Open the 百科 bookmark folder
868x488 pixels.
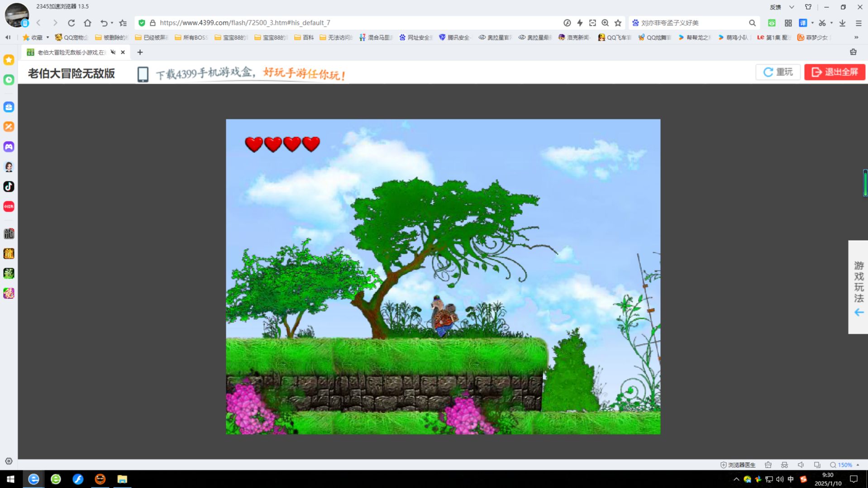click(304, 38)
